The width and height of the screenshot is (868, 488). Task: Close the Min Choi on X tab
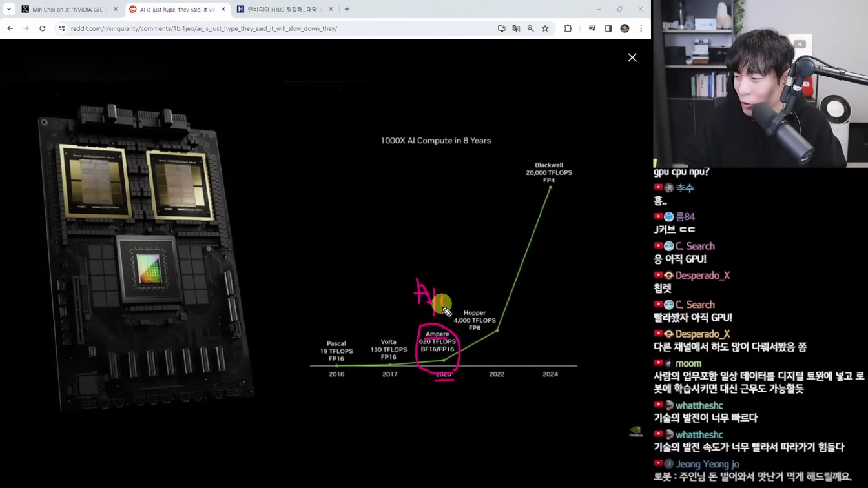[x=116, y=10]
